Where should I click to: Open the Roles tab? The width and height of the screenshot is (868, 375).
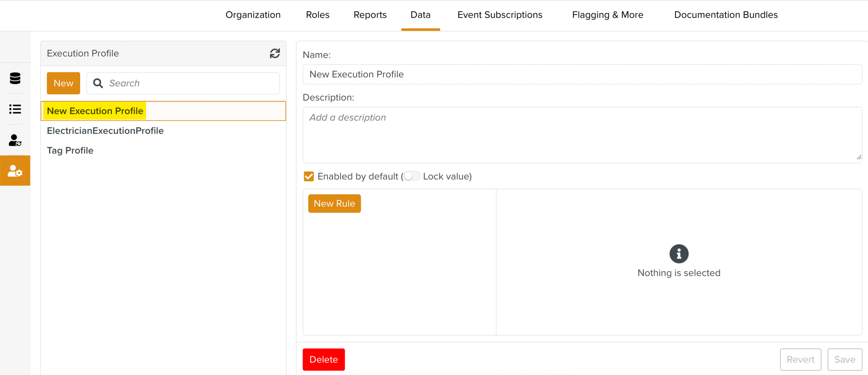pos(317,15)
